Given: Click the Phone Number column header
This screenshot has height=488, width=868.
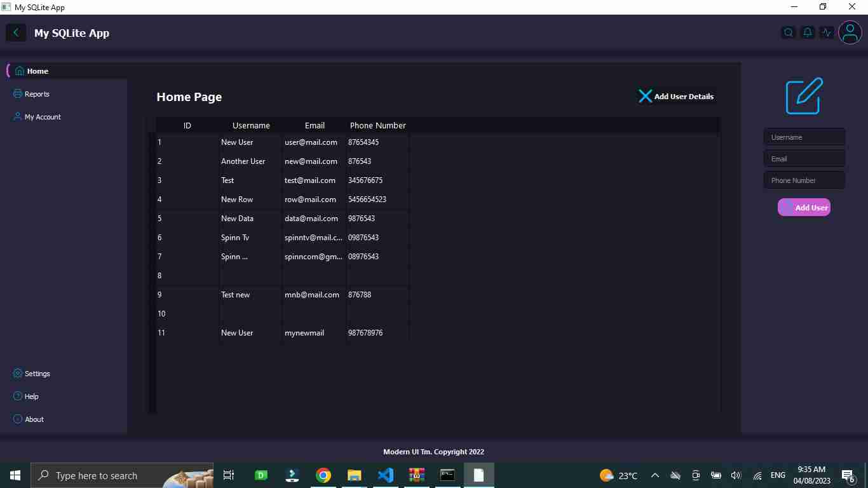Looking at the screenshot, I should tap(378, 125).
